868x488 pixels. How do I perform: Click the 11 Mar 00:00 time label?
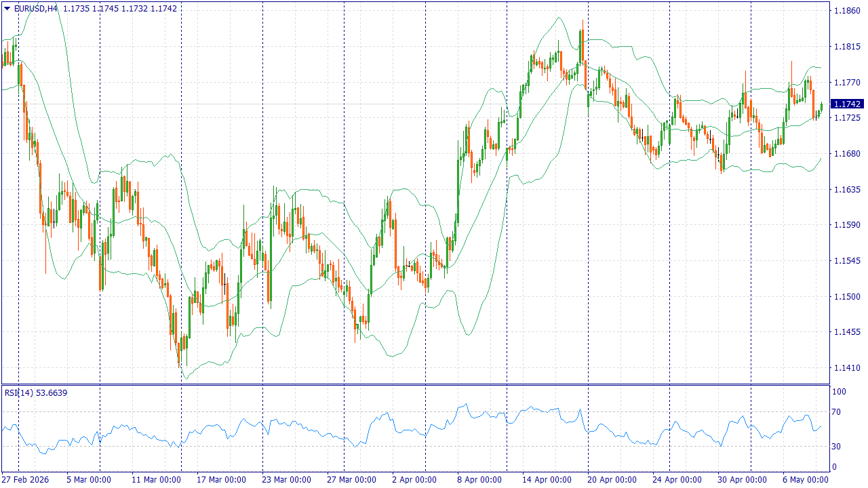click(156, 479)
